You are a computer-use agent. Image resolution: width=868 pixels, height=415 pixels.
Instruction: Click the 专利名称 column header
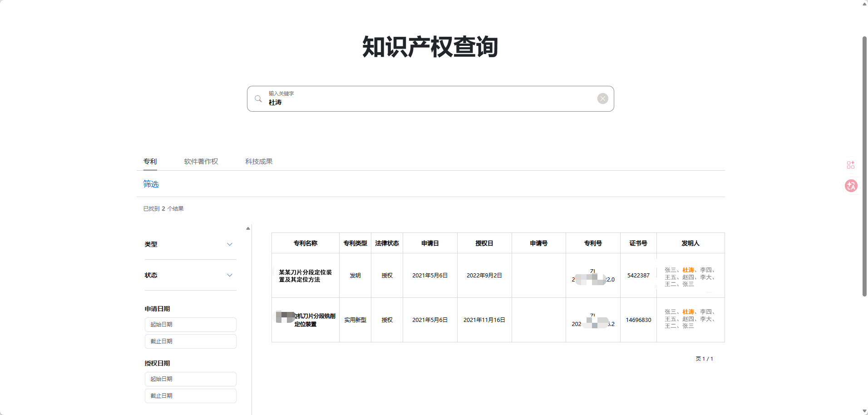(306, 243)
